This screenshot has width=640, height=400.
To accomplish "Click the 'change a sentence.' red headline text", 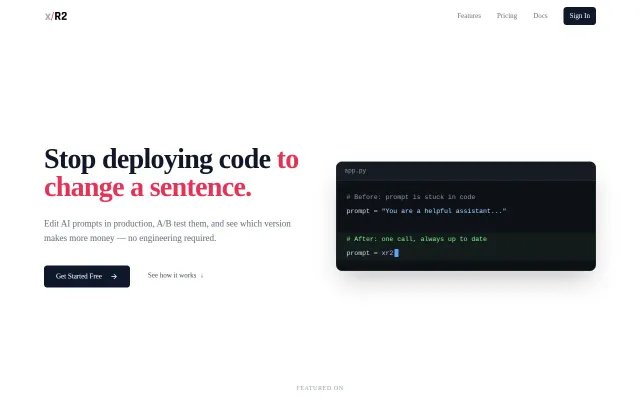I will pyautogui.click(x=148, y=188).
